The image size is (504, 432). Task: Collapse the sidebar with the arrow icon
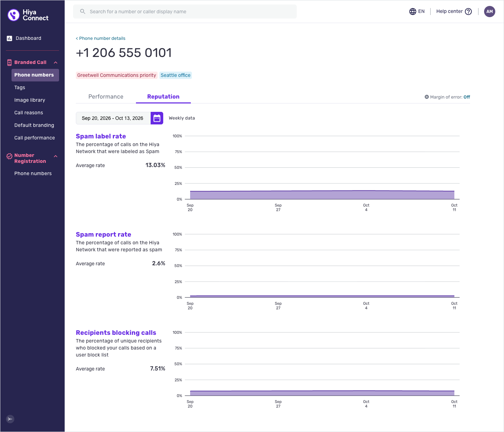(x=10, y=419)
